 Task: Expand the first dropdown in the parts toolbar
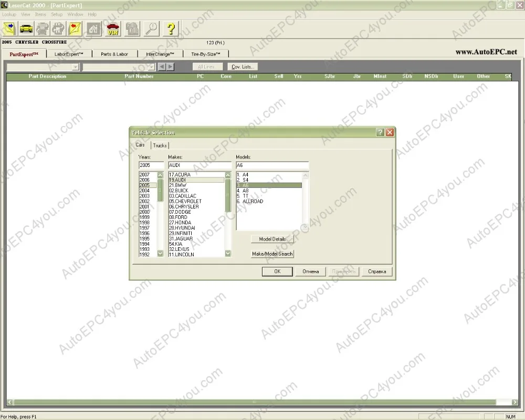[75, 67]
